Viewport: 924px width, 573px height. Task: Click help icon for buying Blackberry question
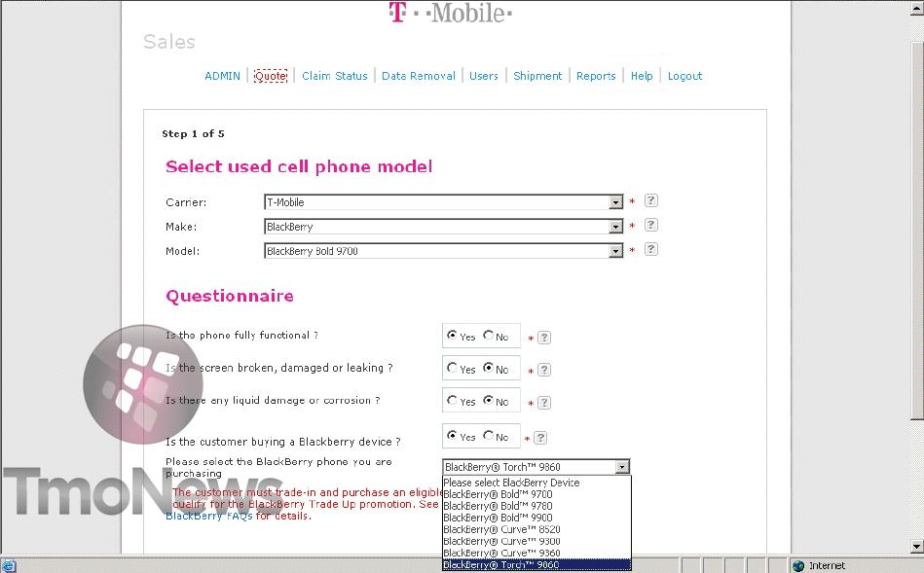(x=540, y=438)
